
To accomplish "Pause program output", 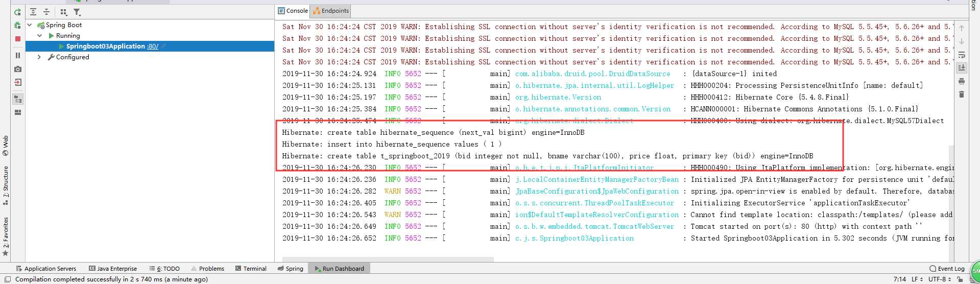I will click(x=18, y=55).
